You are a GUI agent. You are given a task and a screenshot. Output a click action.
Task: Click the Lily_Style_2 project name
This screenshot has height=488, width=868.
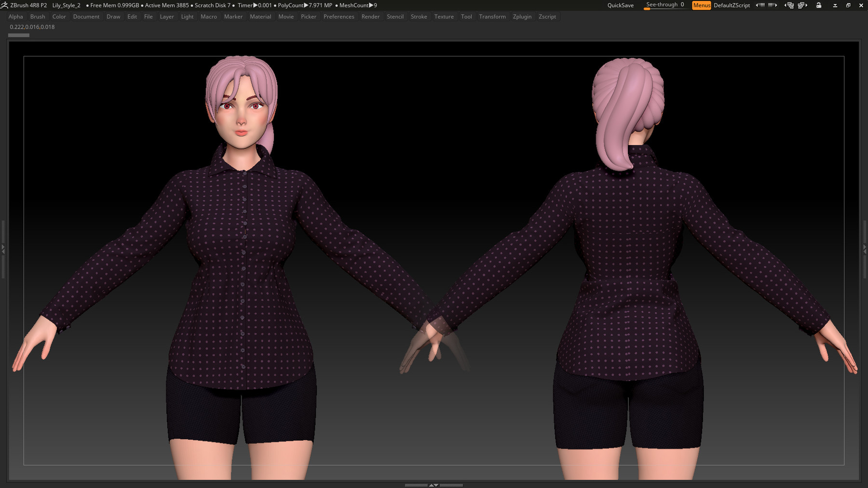(x=66, y=5)
